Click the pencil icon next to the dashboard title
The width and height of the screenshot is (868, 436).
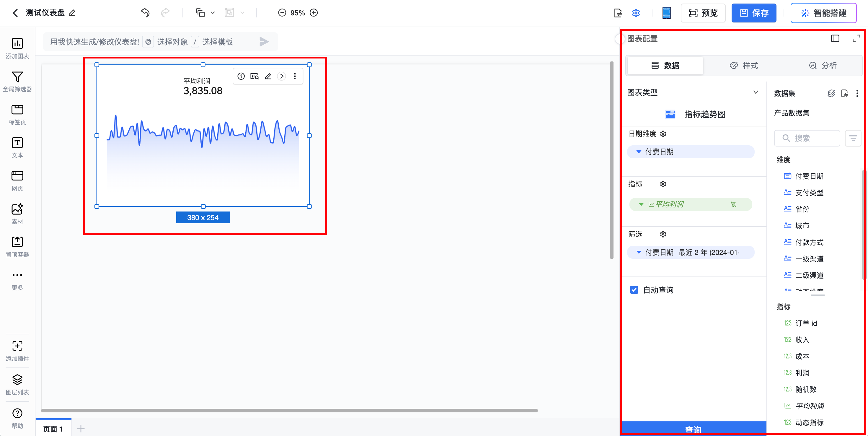[72, 13]
